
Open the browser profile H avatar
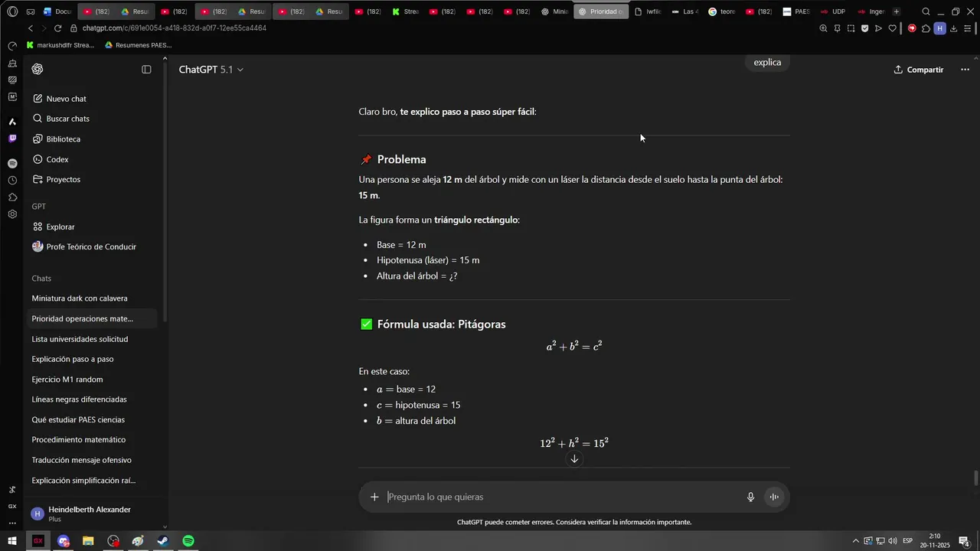[x=939, y=28]
